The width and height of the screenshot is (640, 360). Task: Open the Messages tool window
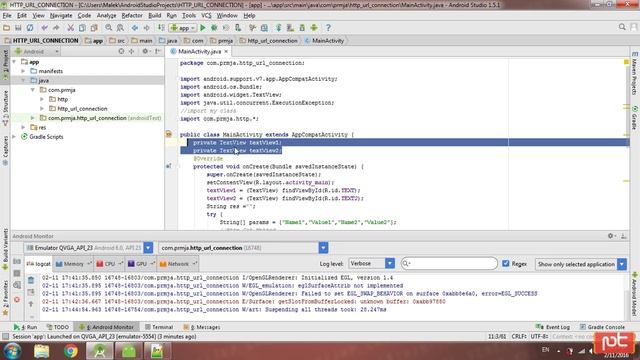[202, 327]
